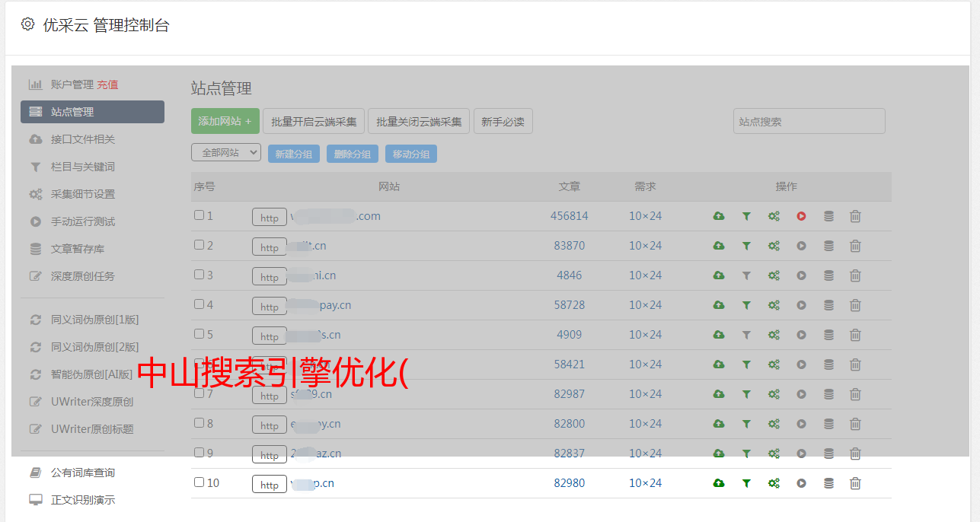The height and width of the screenshot is (522, 980).
Task: Focus the 站点搜索 search field
Action: [x=809, y=121]
